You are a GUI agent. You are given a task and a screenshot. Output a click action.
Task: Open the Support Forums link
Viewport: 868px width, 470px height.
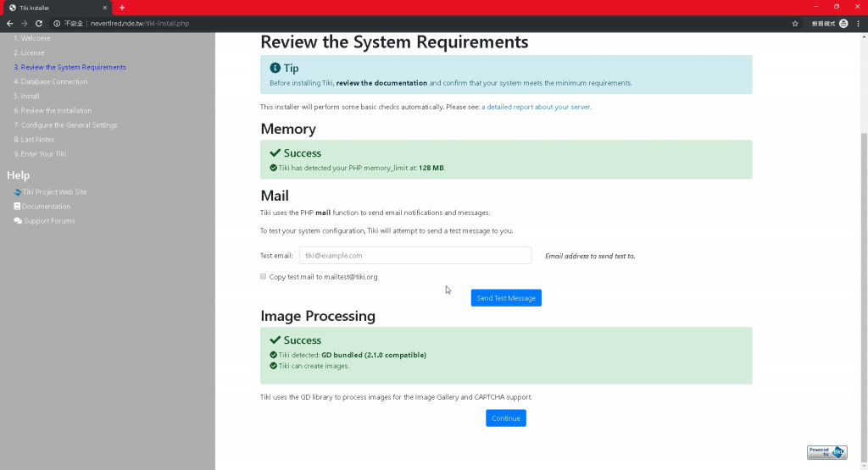click(x=49, y=221)
